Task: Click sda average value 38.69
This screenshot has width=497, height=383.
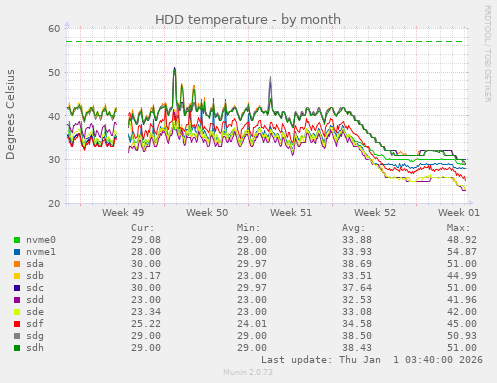Action: pyautogui.click(x=357, y=264)
